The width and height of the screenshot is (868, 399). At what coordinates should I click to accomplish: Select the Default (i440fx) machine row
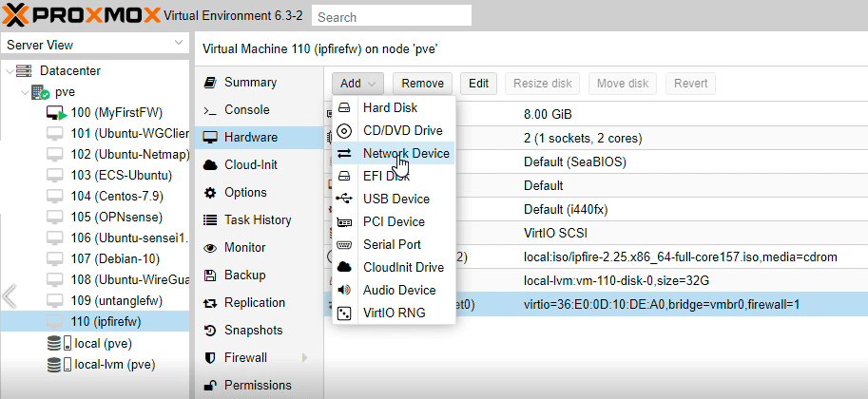click(596, 210)
